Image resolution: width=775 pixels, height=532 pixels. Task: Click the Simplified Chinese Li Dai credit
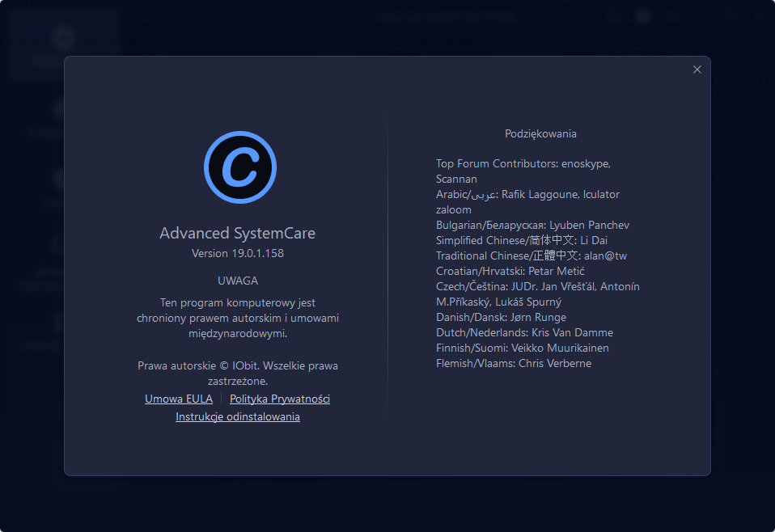click(x=522, y=241)
